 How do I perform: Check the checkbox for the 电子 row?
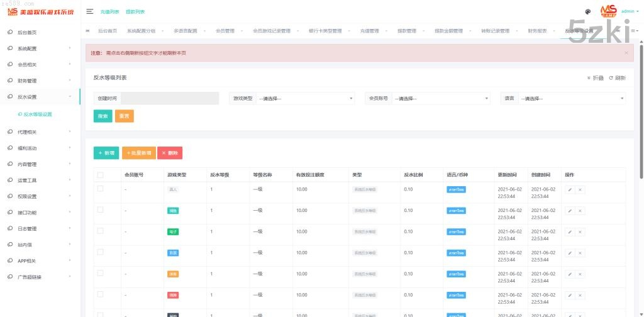(x=100, y=231)
